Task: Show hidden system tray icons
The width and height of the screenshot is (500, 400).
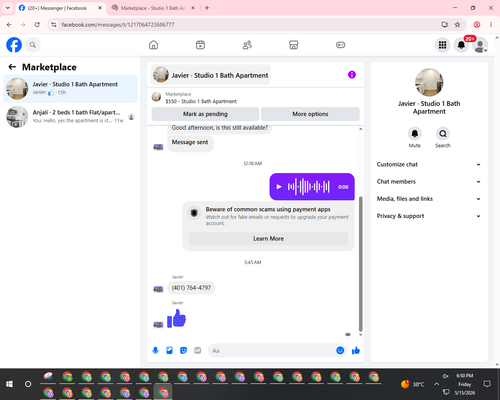Action: point(436,384)
